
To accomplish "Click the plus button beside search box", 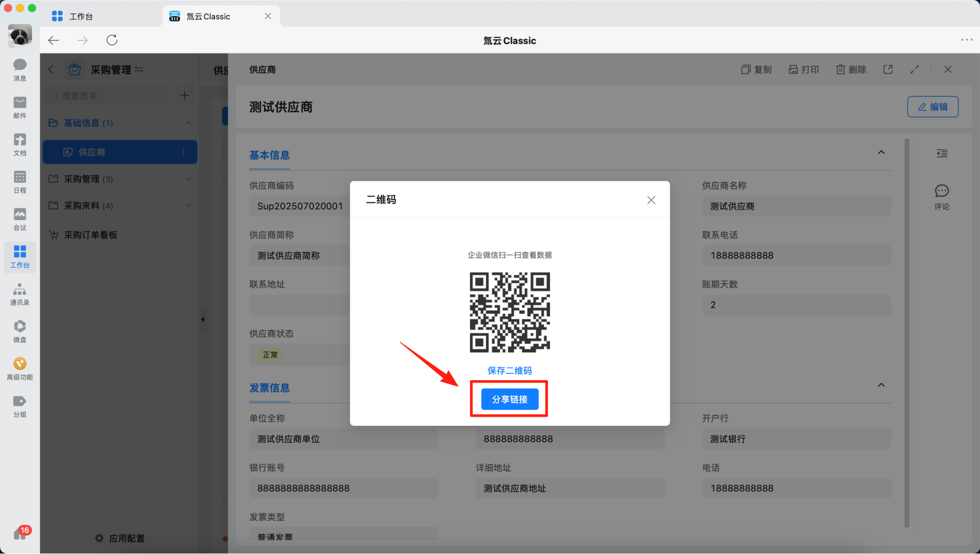I will 184,96.
